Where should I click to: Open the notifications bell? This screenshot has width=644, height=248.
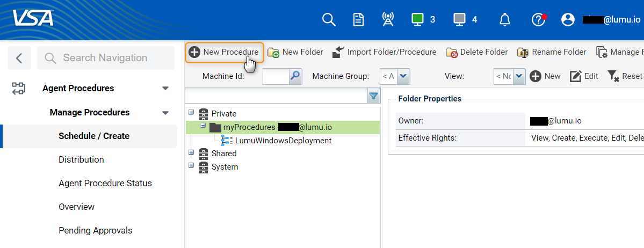click(504, 20)
